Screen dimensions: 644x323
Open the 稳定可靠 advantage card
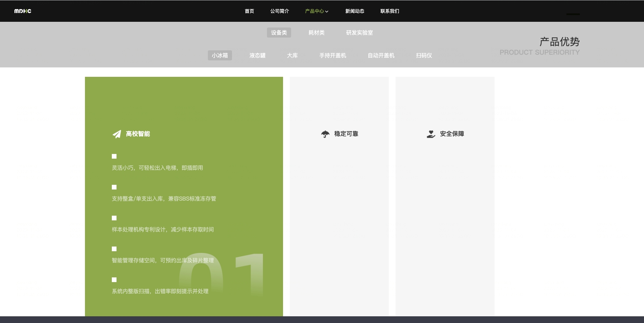pyautogui.click(x=339, y=196)
